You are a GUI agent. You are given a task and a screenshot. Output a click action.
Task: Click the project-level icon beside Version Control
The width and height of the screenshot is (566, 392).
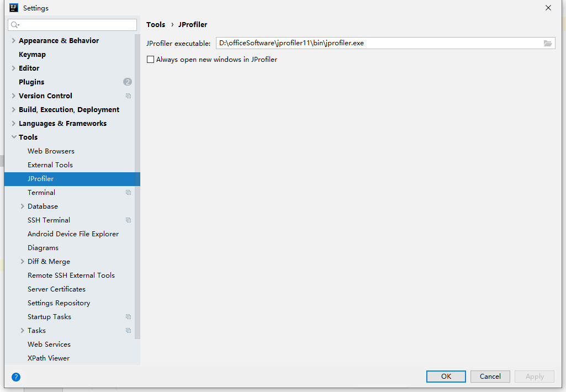pos(128,96)
